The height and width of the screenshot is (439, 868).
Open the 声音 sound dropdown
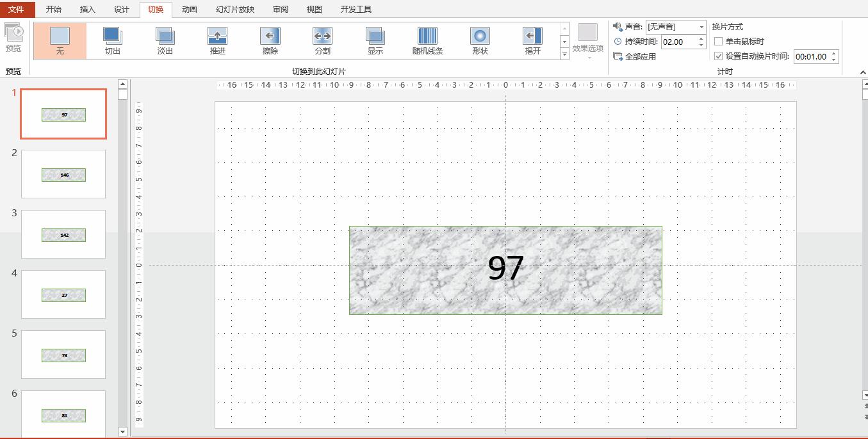coord(701,27)
